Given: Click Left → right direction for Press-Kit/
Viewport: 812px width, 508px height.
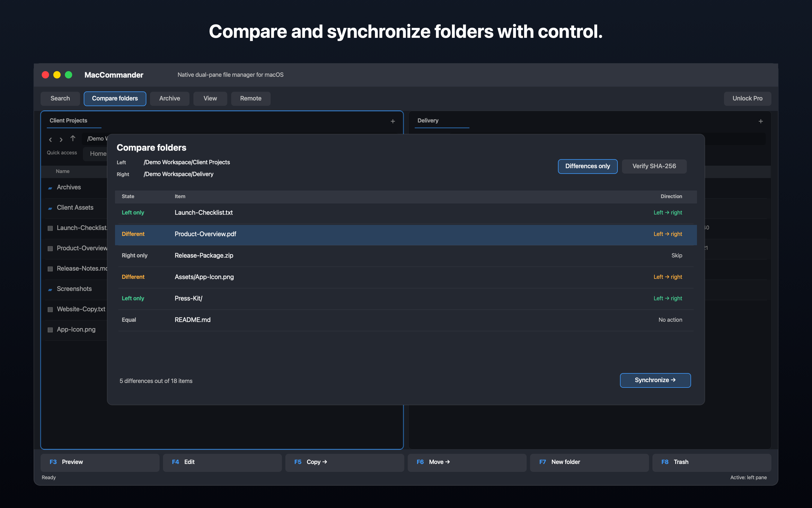Looking at the screenshot, I should [x=668, y=299].
